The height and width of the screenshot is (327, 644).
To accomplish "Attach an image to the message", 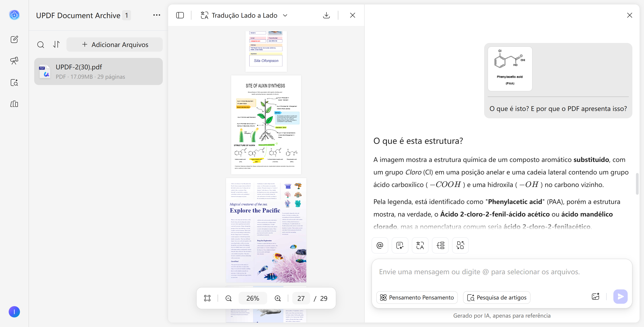I will (595, 297).
